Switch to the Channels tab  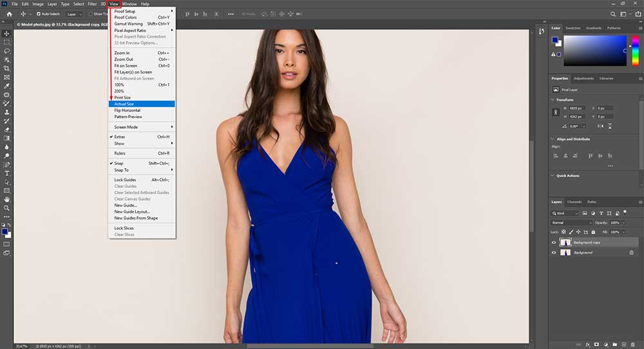coord(574,202)
